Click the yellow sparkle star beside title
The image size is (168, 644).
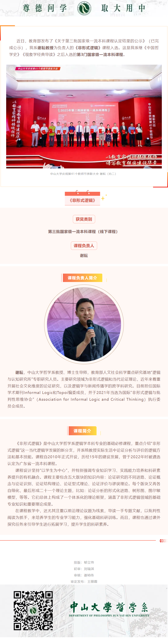[x=103, y=198]
